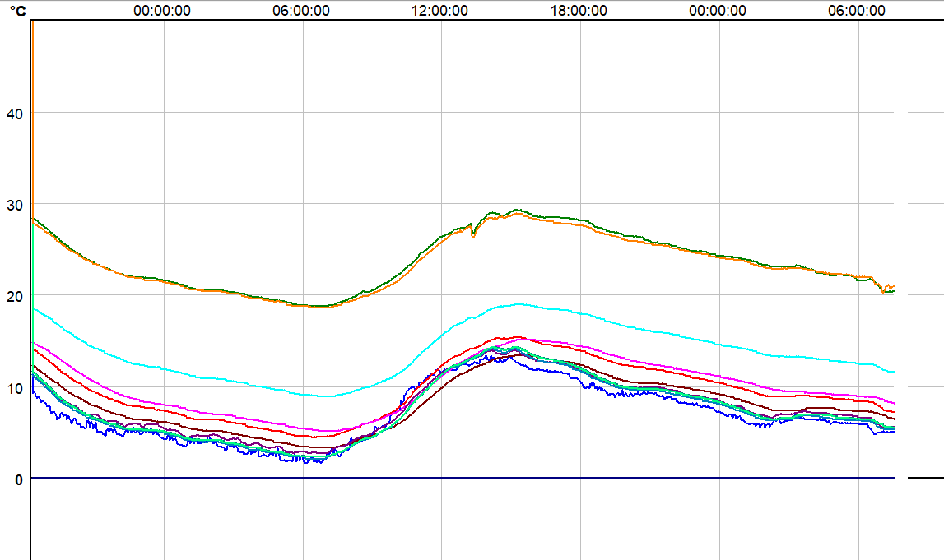Select the first 00:00:00 time label
Viewport: 944px width, 560px height.
click(x=162, y=11)
